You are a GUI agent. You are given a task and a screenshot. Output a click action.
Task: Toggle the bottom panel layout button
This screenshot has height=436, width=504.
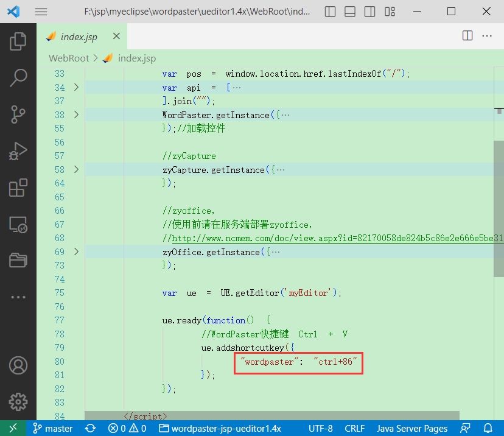tap(349, 12)
